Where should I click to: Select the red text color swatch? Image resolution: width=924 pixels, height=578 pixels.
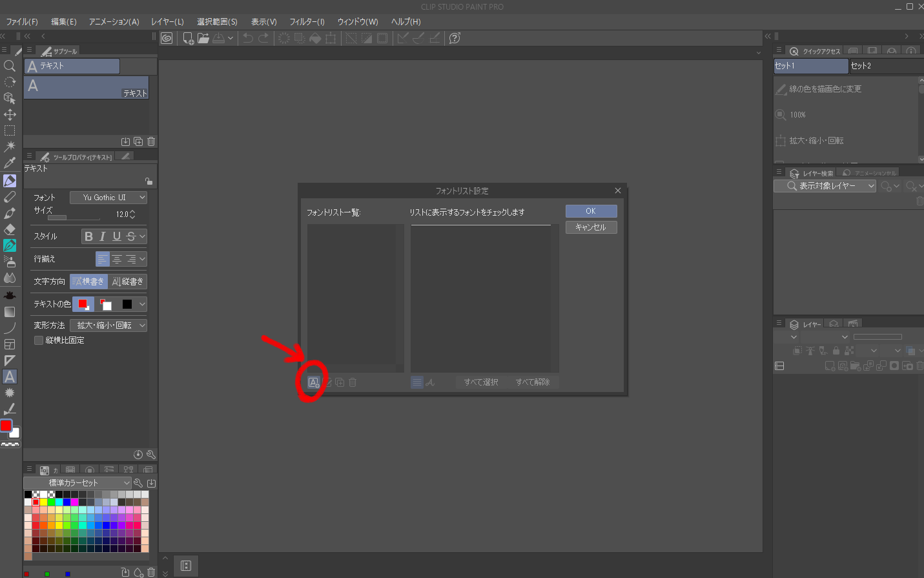pyautogui.click(x=83, y=304)
